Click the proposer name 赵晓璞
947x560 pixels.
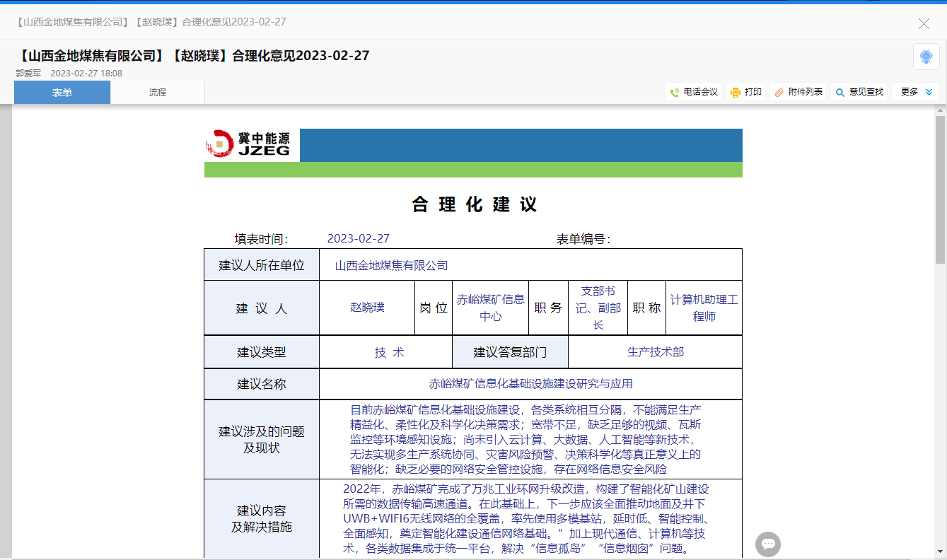pyautogui.click(x=368, y=308)
